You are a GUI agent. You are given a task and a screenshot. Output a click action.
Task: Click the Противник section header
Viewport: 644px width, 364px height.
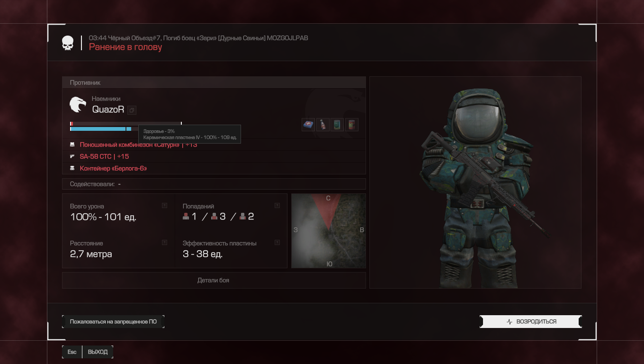pos(214,82)
